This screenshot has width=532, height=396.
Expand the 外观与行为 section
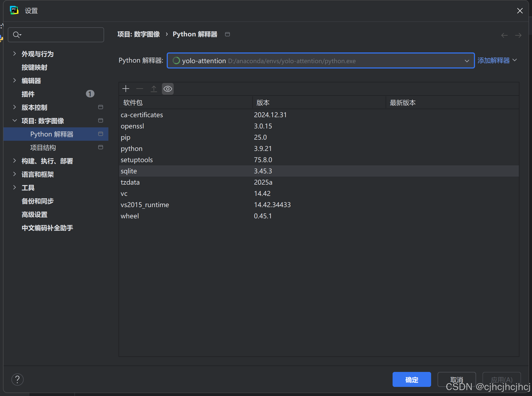(15, 54)
